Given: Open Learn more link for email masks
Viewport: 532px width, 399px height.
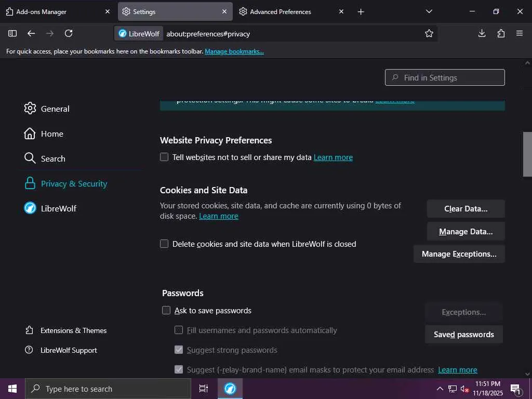Looking at the screenshot, I should (x=458, y=370).
